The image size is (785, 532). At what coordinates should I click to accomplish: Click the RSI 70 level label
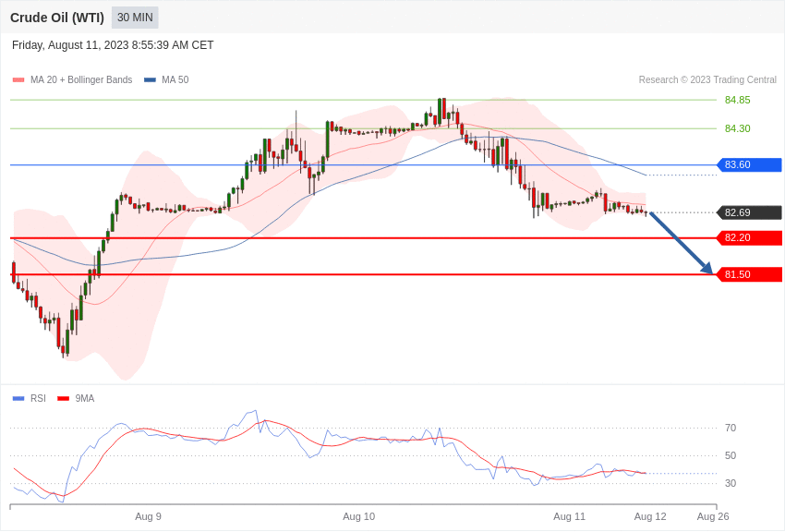pos(731,428)
